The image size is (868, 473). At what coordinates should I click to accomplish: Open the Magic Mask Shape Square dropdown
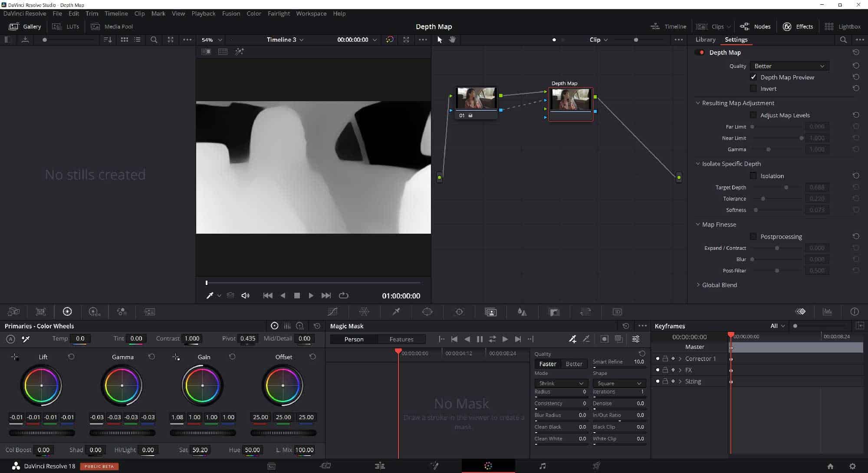tap(619, 384)
